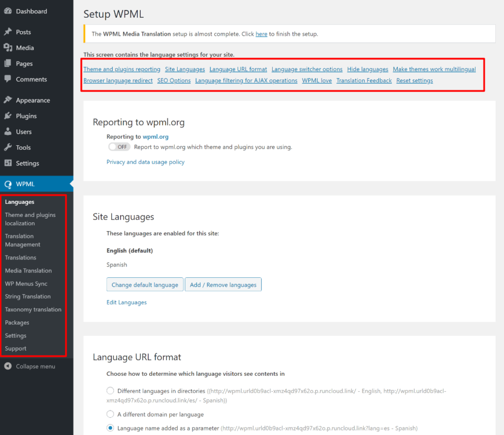The image size is (504, 435).
Task: Click the Users sidebar icon
Action: [9, 132]
